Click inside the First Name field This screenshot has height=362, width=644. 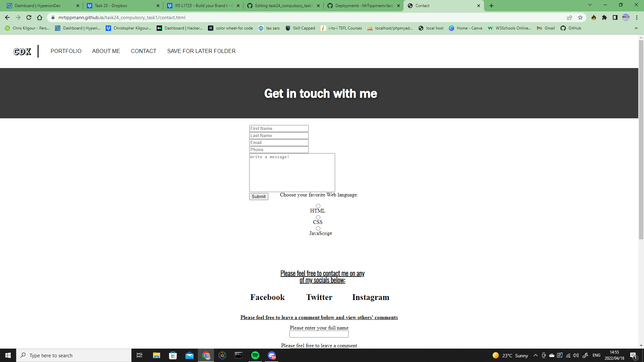278,128
